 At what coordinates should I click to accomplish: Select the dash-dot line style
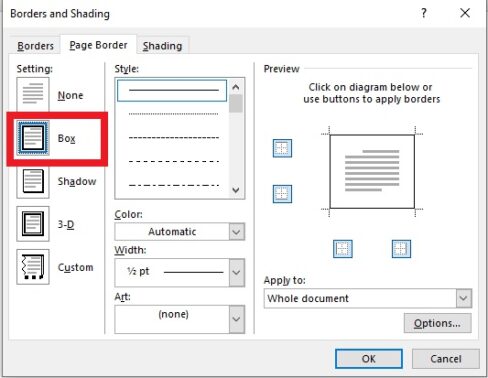pos(173,185)
